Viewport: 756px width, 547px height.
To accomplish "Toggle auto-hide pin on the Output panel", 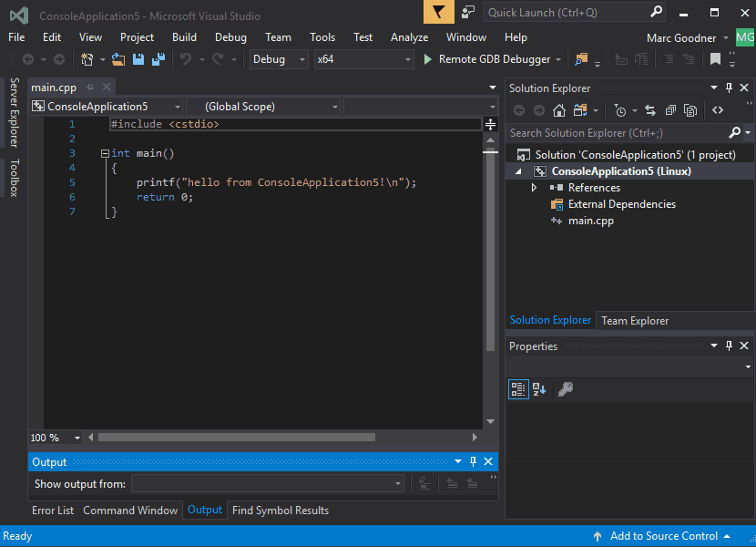I will point(473,462).
